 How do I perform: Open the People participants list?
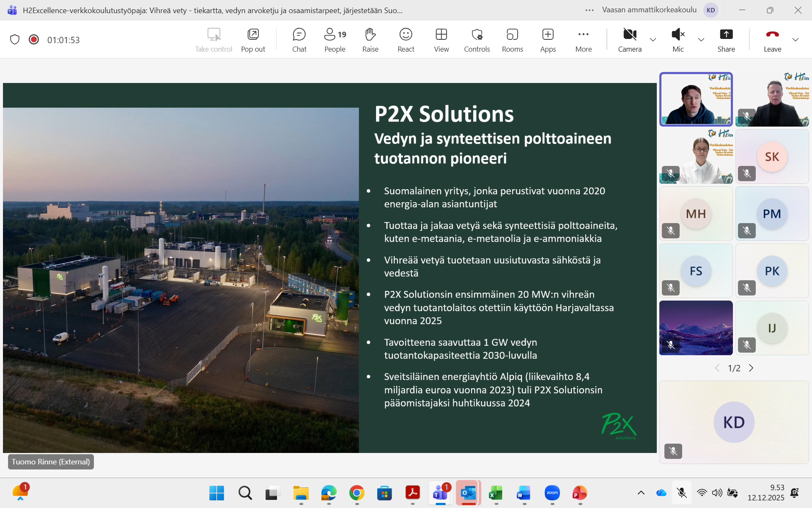pyautogui.click(x=335, y=40)
